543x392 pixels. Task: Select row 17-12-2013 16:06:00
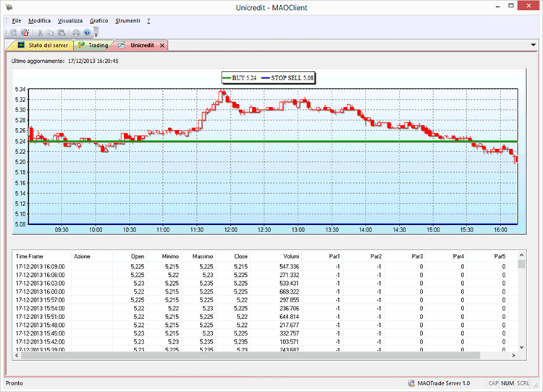[x=265, y=275]
